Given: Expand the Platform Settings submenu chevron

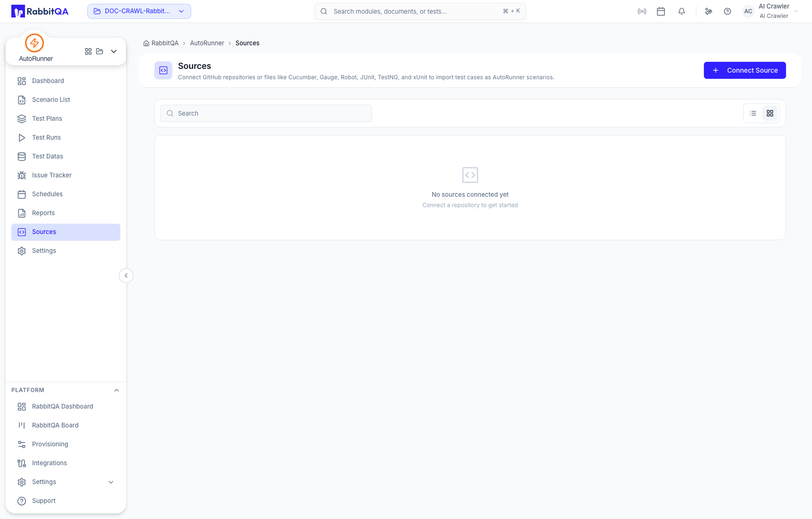Looking at the screenshot, I should point(111,482).
